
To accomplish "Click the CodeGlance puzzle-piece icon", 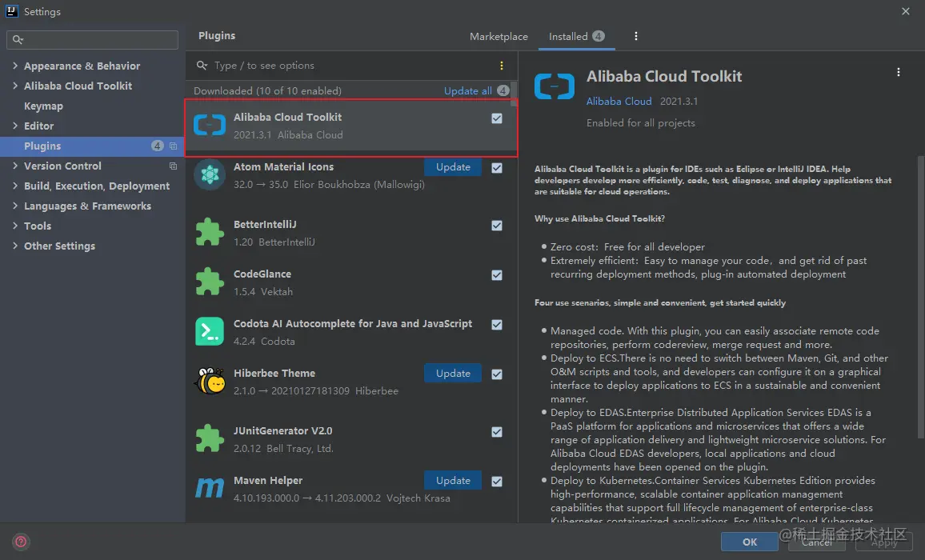I will (210, 282).
